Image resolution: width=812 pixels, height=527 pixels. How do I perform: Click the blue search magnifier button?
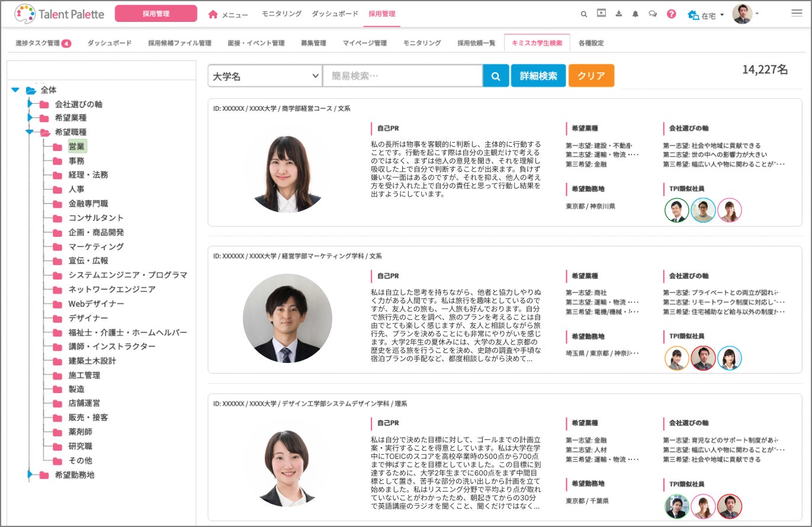(496, 76)
